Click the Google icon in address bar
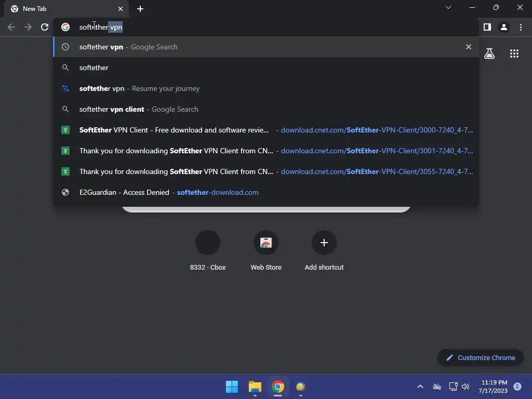 click(65, 27)
